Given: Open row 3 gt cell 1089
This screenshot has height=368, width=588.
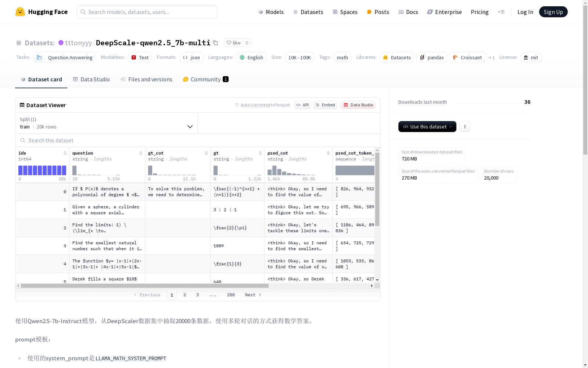Looking at the screenshot, I should coord(237,246).
